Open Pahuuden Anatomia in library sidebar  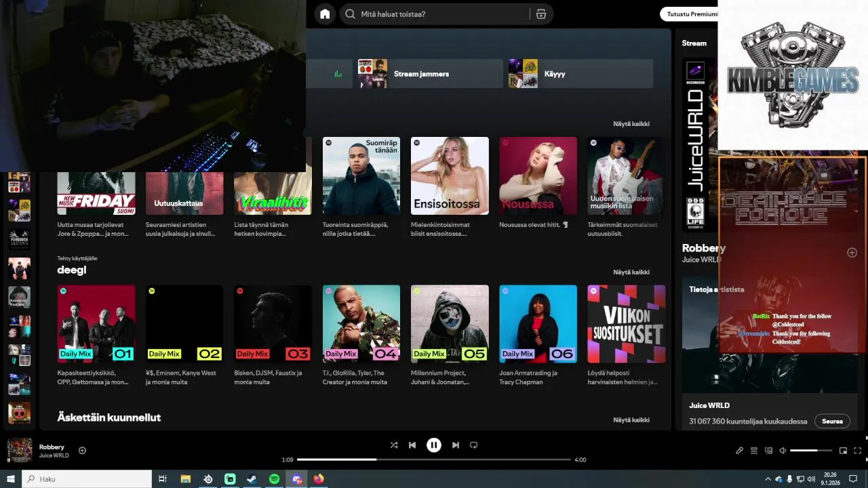(19, 239)
